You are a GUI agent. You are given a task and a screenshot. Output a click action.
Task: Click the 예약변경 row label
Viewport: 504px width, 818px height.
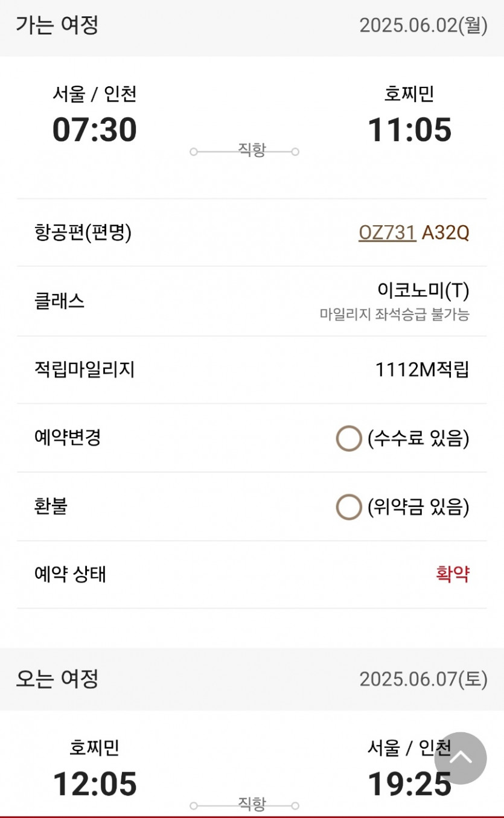[x=68, y=438]
